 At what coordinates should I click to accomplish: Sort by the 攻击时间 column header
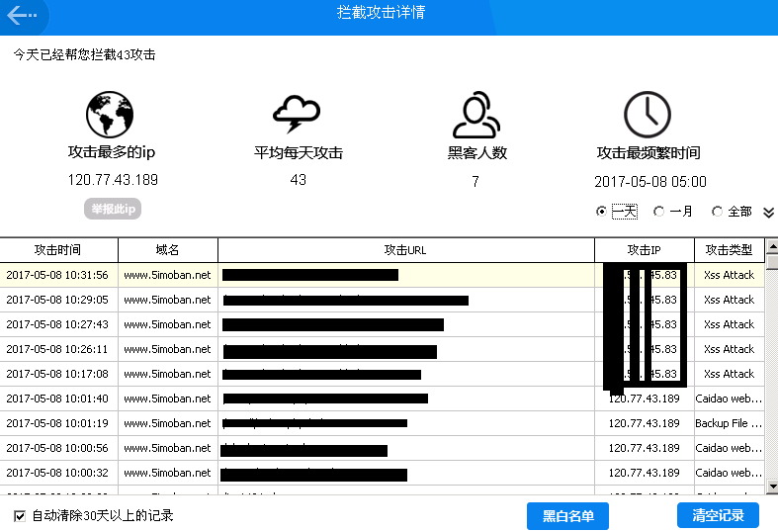pyautogui.click(x=58, y=250)
